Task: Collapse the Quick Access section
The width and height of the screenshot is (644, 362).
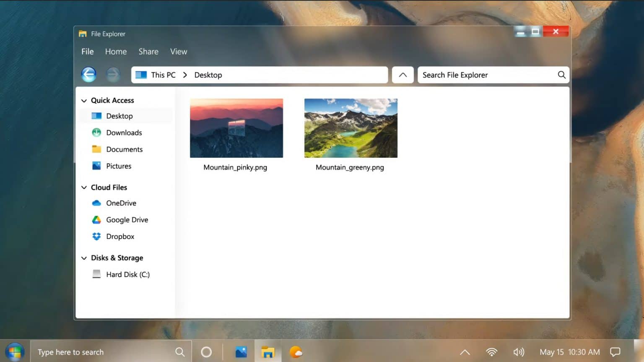Action: point(84,100)
